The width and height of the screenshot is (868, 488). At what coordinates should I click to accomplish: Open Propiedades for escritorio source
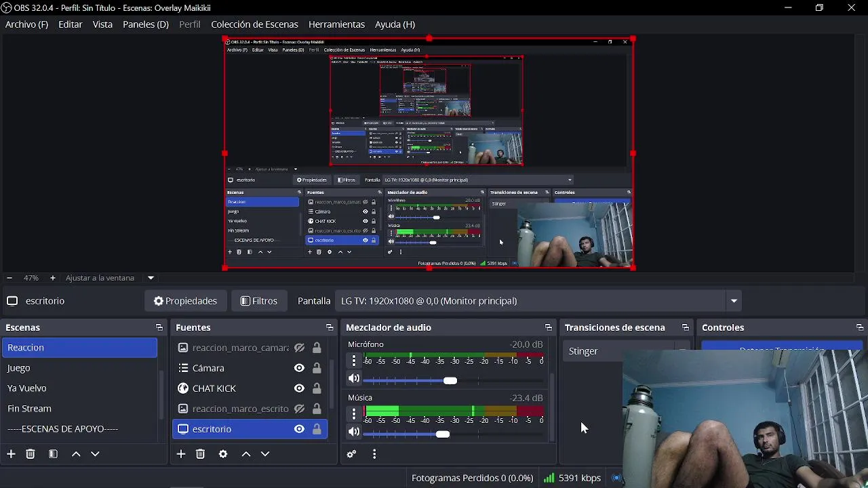click(185, 301)
